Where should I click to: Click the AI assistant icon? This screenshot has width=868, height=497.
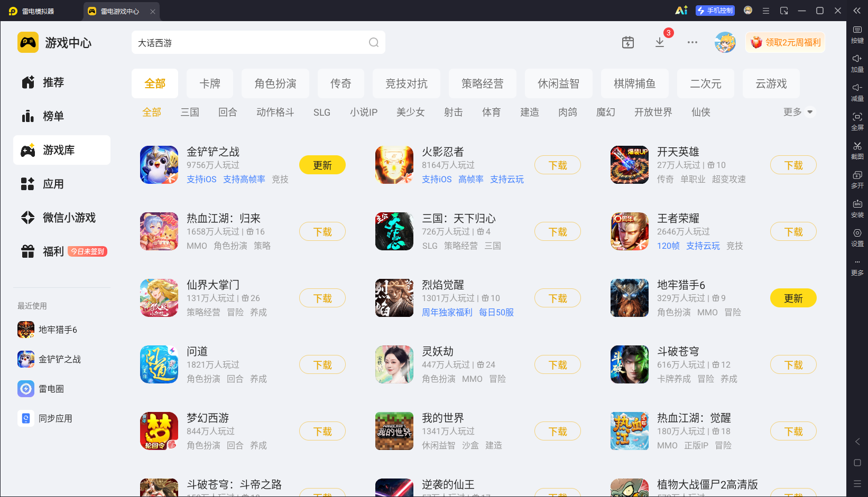[681, 11]
